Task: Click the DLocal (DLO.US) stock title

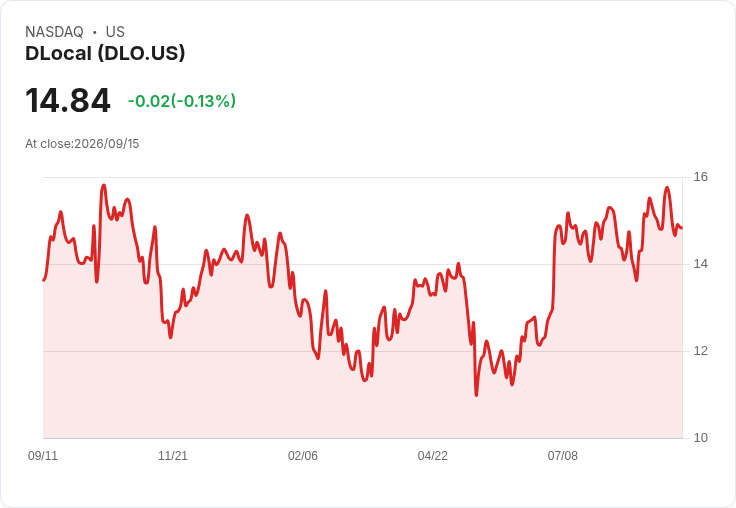Action: [105, 53]
